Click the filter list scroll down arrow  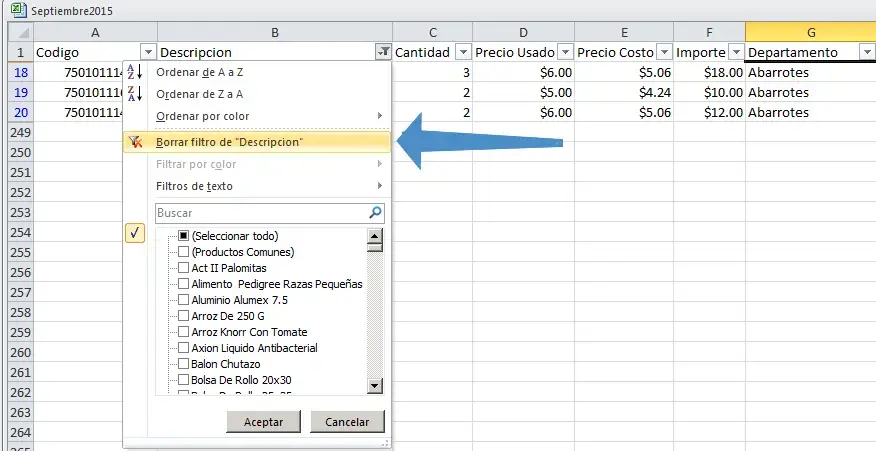click(x=375, y=385)
